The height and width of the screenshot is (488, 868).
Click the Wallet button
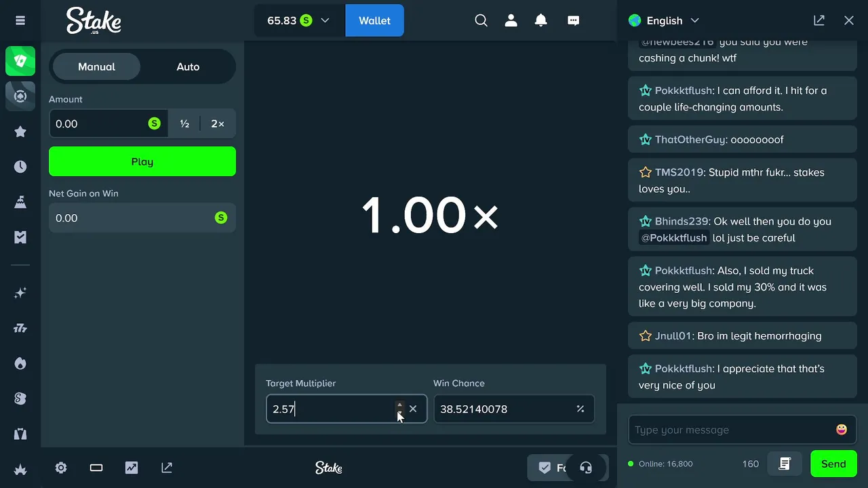coord(374,20)
